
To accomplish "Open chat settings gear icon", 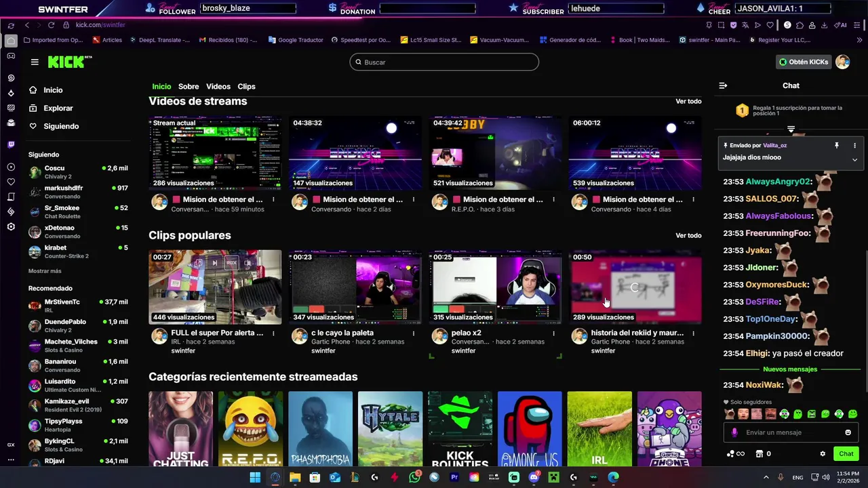I will (x=823, y=453).
